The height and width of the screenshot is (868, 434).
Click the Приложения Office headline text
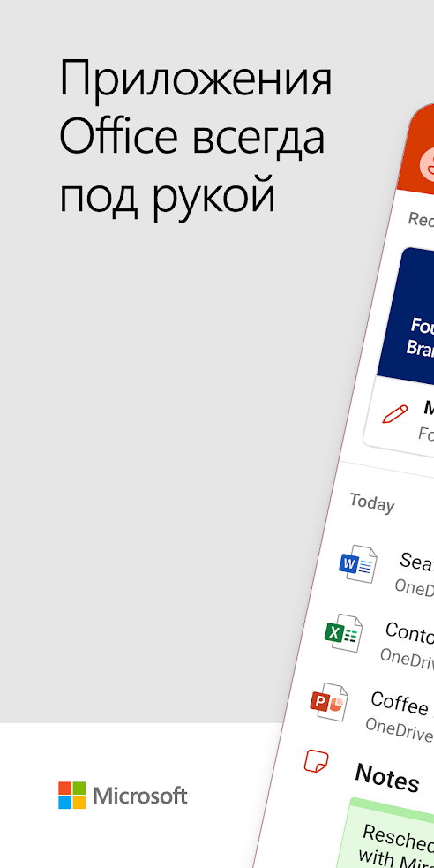tap(196, 137)
